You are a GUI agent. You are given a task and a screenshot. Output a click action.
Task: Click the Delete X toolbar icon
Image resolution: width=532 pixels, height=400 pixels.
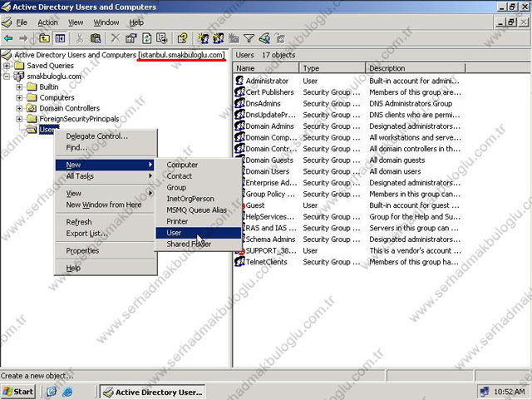(116, 38)
